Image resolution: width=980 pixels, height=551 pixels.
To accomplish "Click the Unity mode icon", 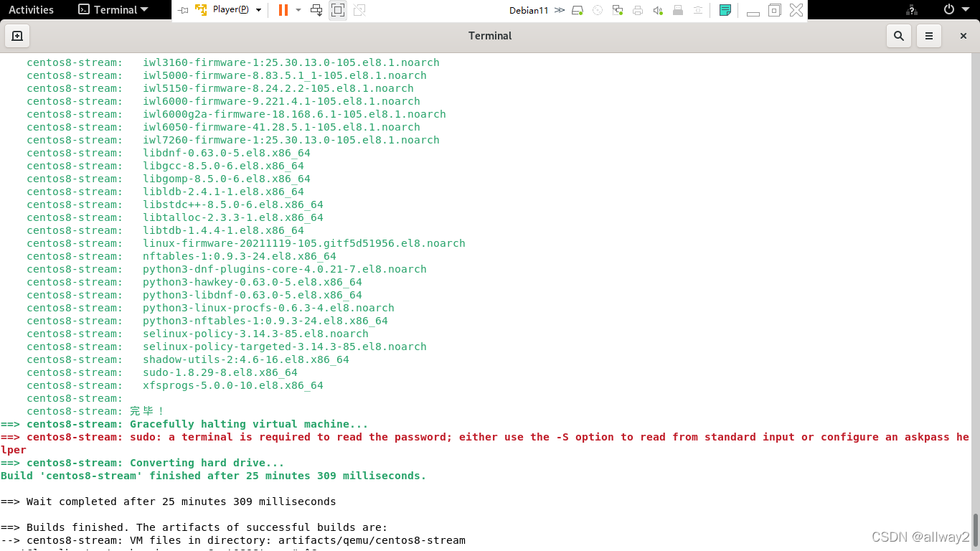I will tap(359, 10).
